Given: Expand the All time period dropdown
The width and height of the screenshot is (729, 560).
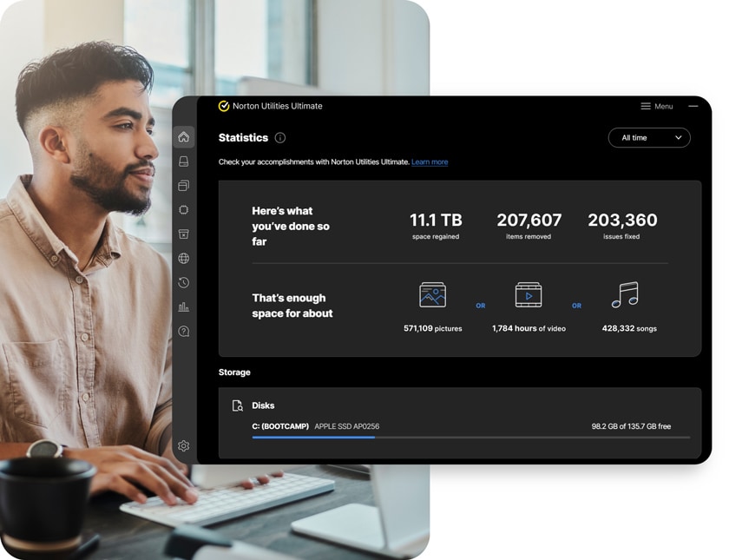Looking at the screenshot, I should click(x=649, y=138).
